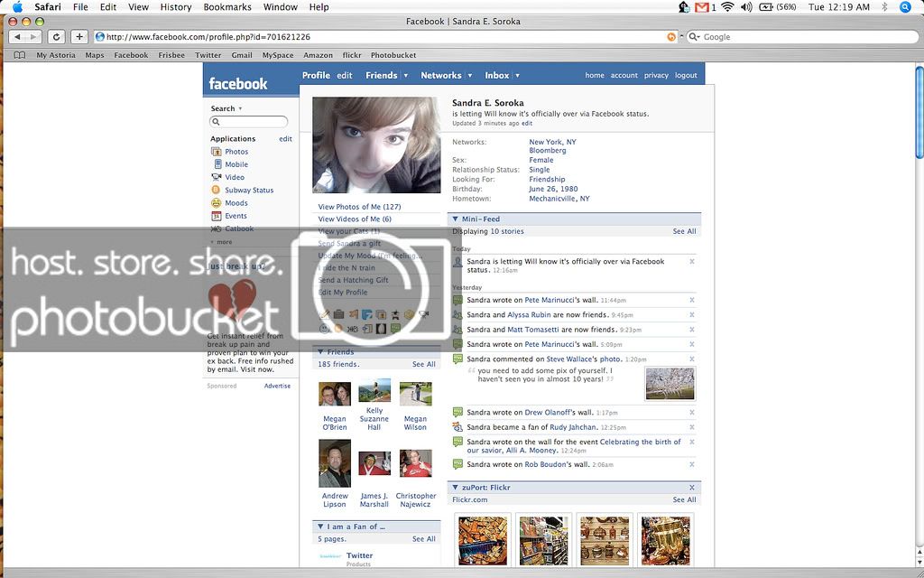Close the zuPort: Flickr box

[692, 488]
